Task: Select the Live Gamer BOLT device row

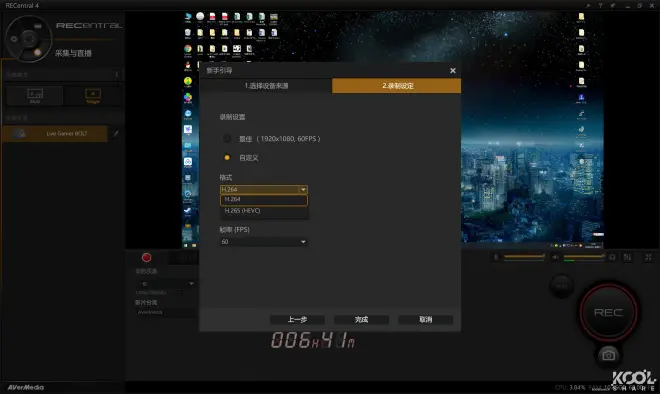Action: (55, 133)
